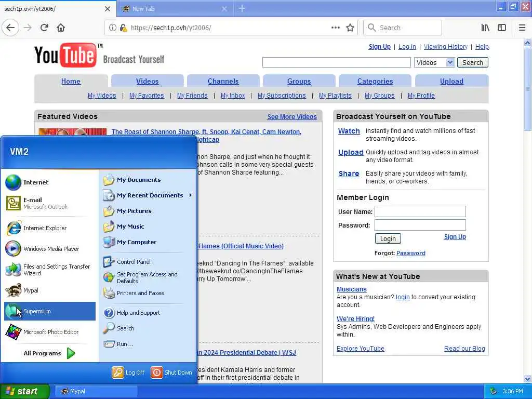The image size is (532, 399).
Task: Open My Favorites link
Action: (147, 96)
